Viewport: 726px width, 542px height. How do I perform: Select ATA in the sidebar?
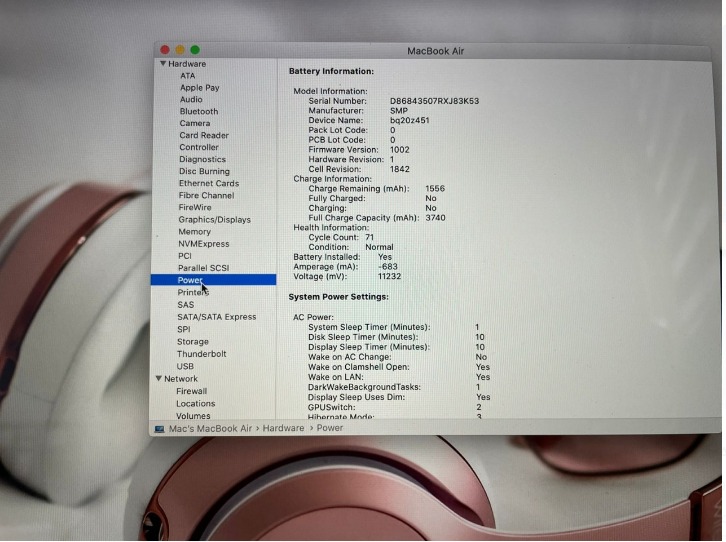click(188, 75)
